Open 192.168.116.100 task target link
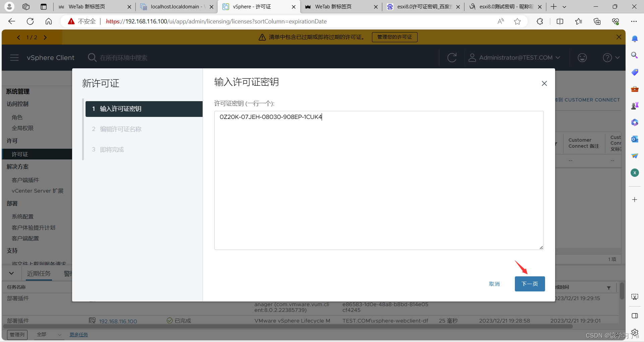The width and height of the screenshot is (644, 342). 118,321
